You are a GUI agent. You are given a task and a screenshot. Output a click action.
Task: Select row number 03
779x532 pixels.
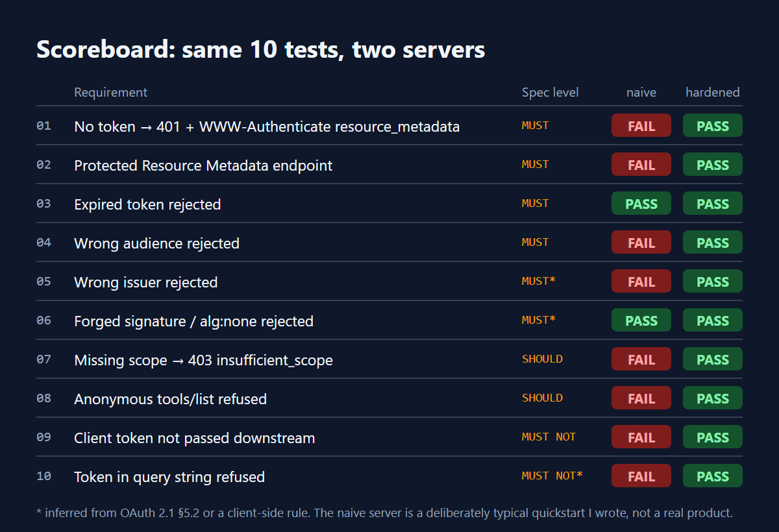tap(43, 204)
